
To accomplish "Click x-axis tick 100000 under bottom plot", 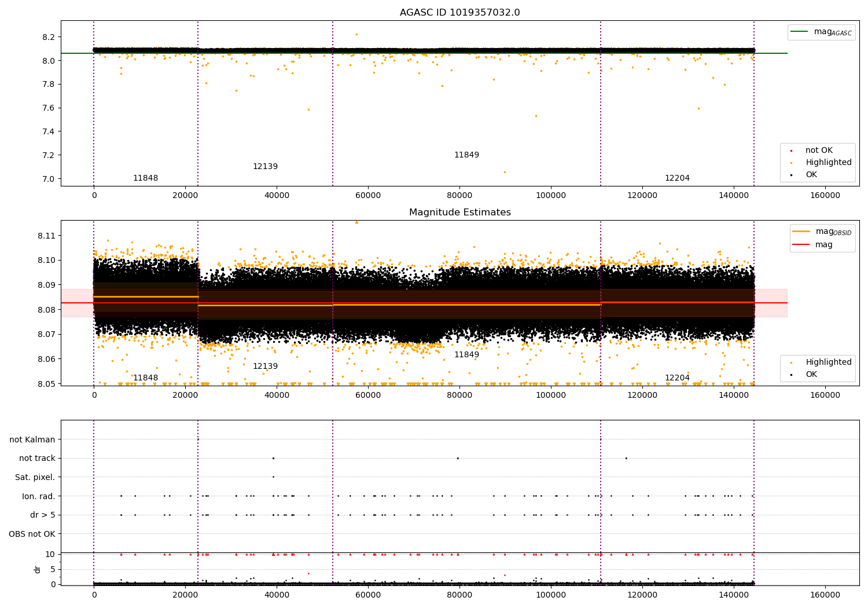I will [551, 595].
